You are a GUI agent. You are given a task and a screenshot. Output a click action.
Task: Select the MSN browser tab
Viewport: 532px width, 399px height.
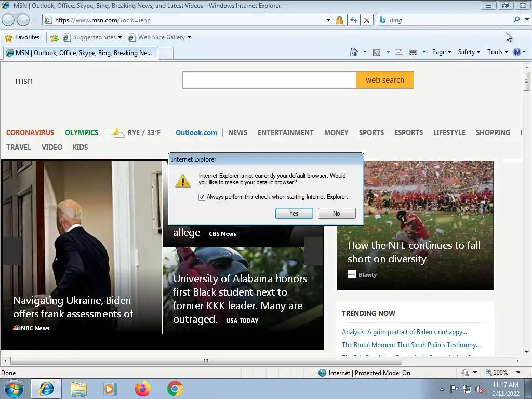point(81,53)
